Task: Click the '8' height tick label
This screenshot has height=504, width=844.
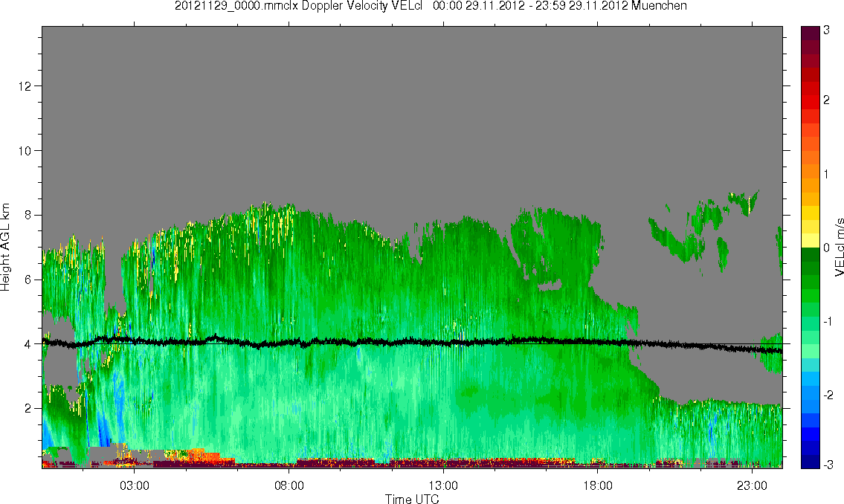Action: point(28,215)
